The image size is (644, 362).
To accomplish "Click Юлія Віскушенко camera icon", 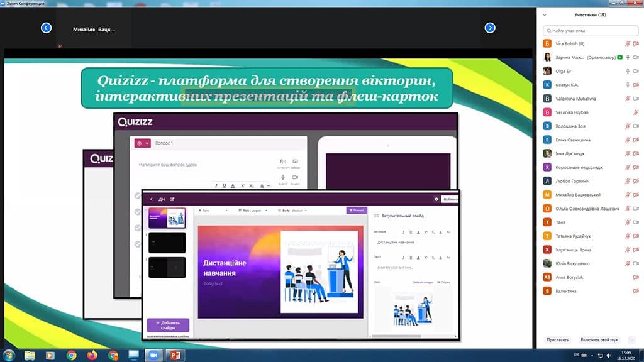I will point(636,263).
